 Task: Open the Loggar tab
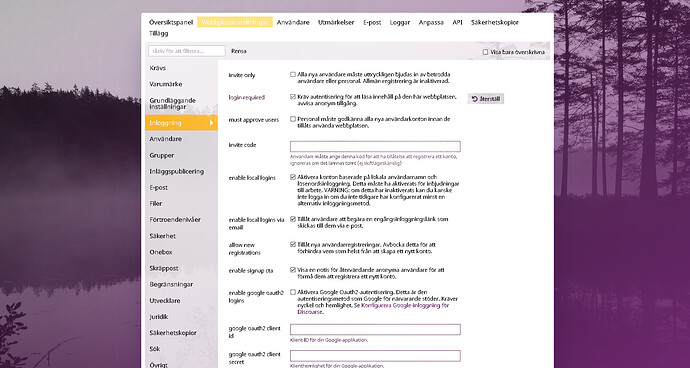point(400,22)
